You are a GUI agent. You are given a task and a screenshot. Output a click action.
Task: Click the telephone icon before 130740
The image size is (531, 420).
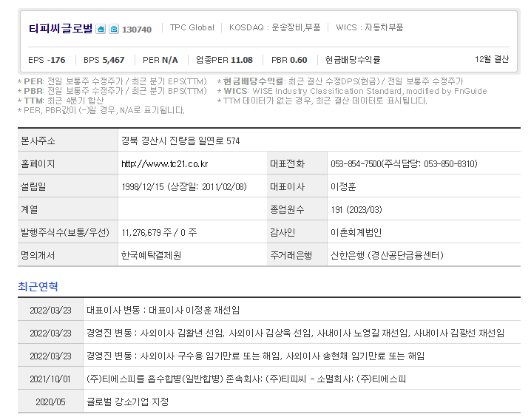tap(114, 29)
